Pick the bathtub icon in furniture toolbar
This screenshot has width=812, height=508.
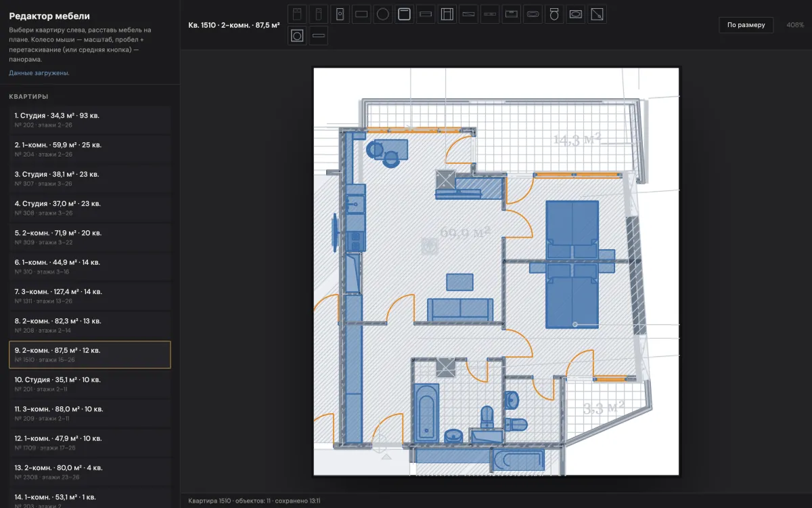coord(533,14)
